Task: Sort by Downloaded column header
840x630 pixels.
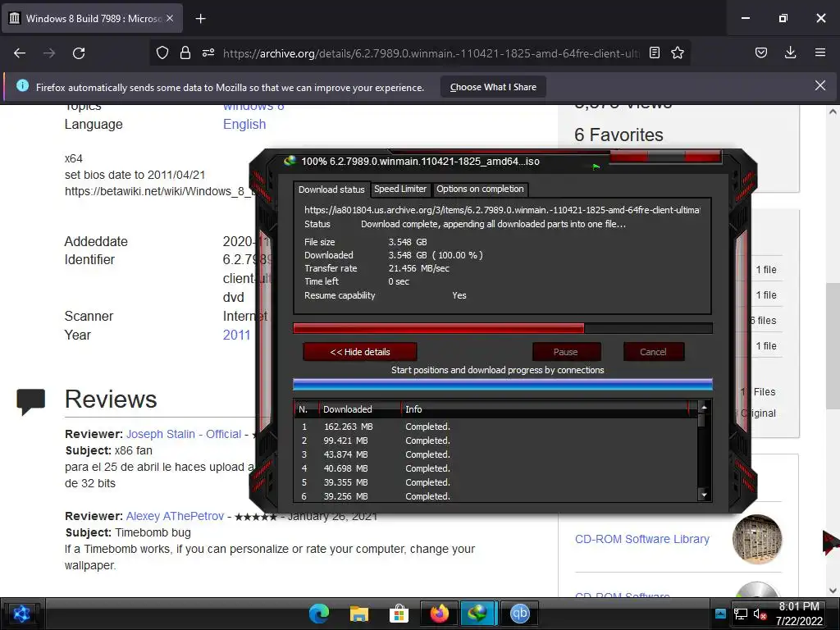Action: [x=359, y=409]
